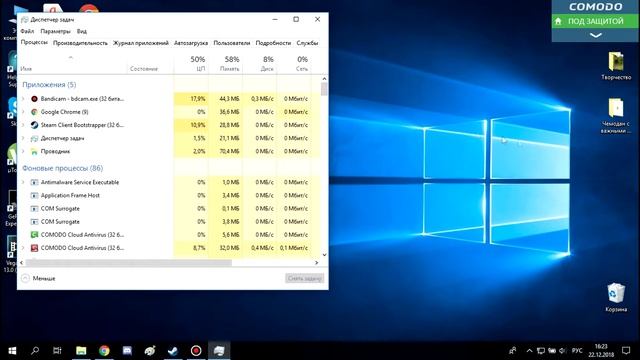Open the Файл menu
The height and width of the screenshot is (360, 640).
coord(27,31)
